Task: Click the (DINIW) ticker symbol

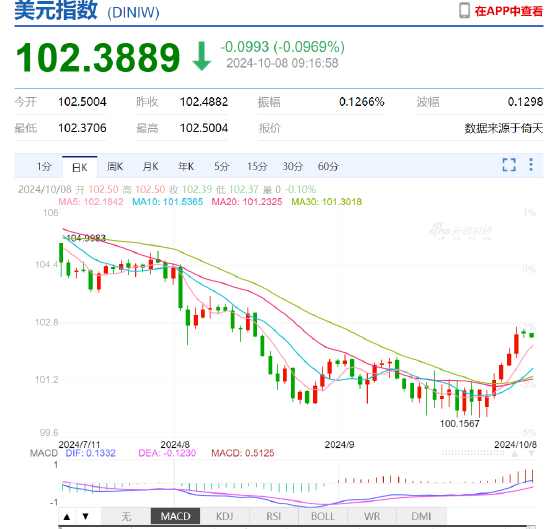Action: [x=133, y=13]
